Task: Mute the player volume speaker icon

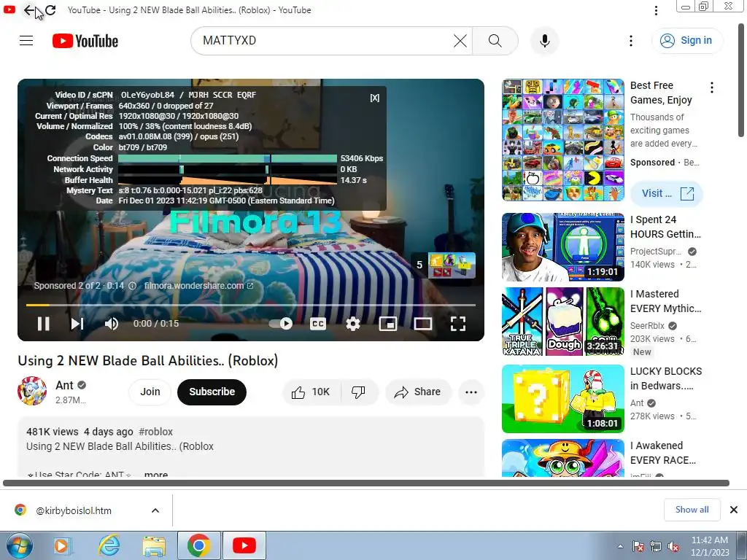Action: click(x=112, y=324)
